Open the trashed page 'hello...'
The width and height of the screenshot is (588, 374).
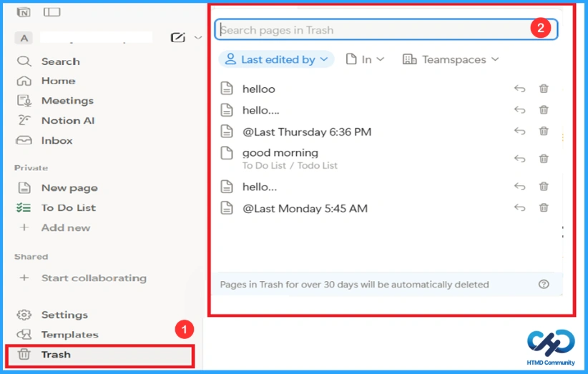pyautogui.click(x=260, y=187)
